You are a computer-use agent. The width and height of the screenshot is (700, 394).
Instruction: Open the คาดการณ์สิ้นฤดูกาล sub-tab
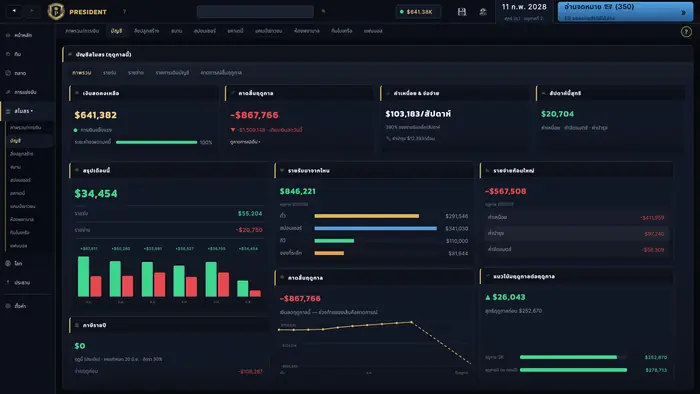[x=221, y=73]
